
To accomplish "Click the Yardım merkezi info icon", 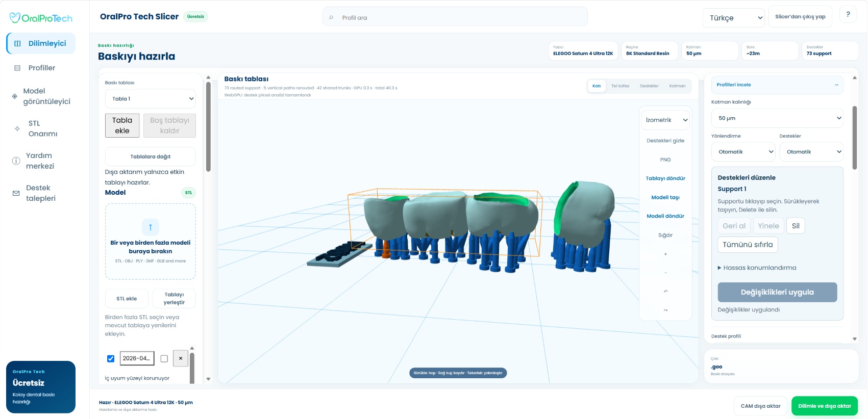I will click(16, 161).
